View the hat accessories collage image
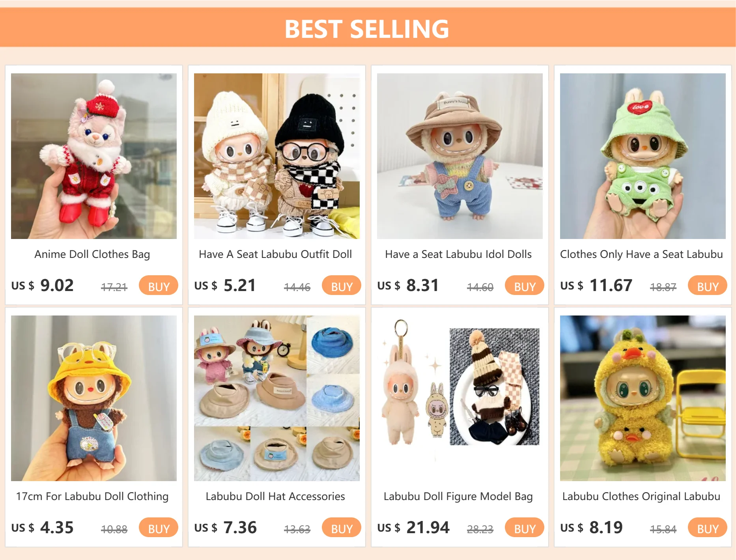 [x=277, y=398]
